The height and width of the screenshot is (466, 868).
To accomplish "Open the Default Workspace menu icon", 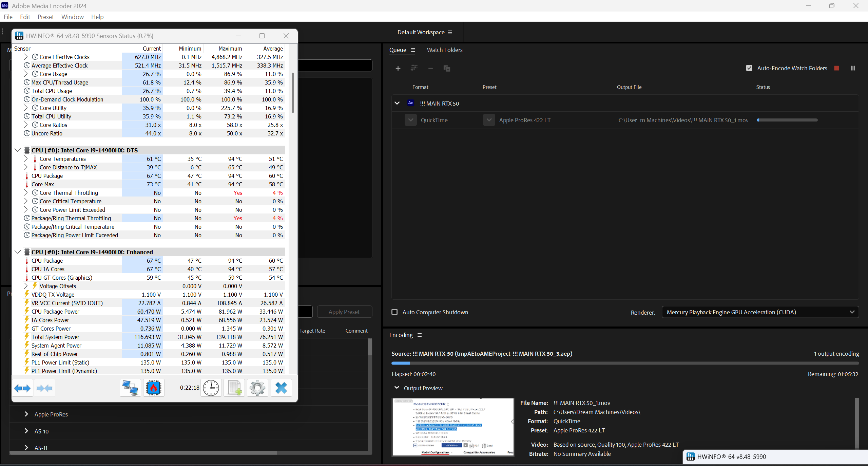I will [450, 32].
